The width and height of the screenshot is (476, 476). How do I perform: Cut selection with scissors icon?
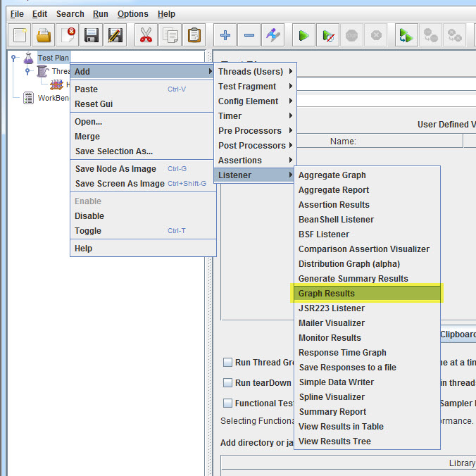[x=146, y=35]
